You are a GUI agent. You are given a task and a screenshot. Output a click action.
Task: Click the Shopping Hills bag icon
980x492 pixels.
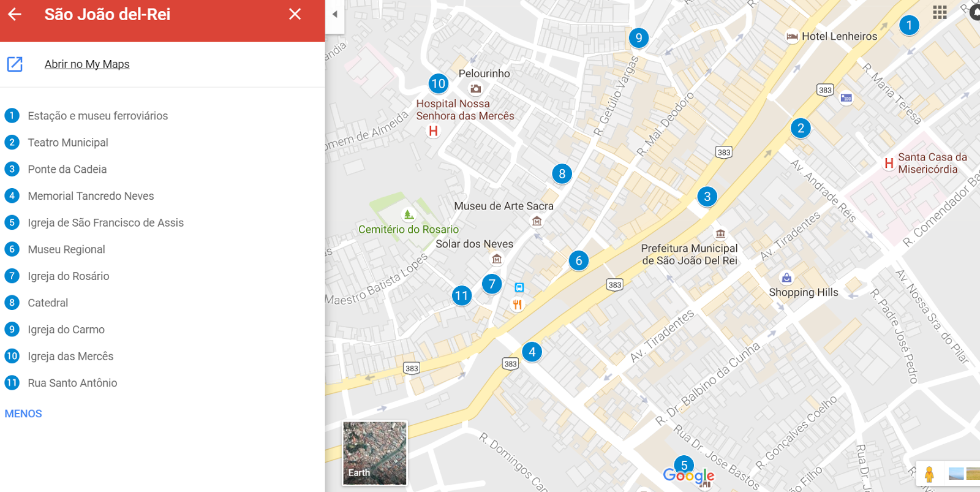(x=787, y=278)
